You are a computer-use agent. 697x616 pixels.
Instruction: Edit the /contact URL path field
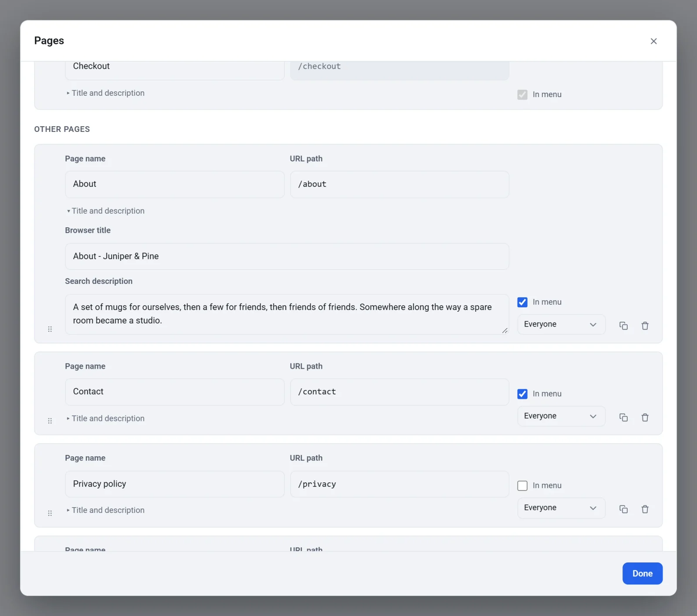point(399,392)
